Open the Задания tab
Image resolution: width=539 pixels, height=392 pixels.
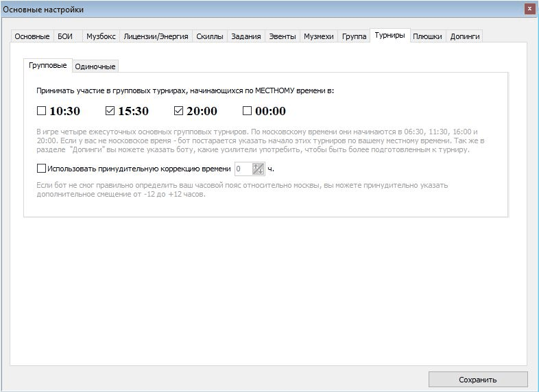(x=246, y=36)
